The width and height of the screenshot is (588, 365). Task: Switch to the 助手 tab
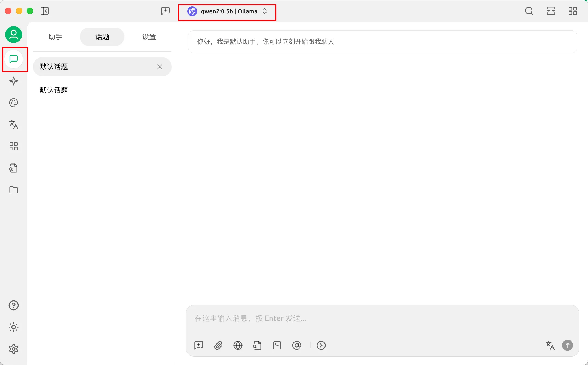(55, 37)
